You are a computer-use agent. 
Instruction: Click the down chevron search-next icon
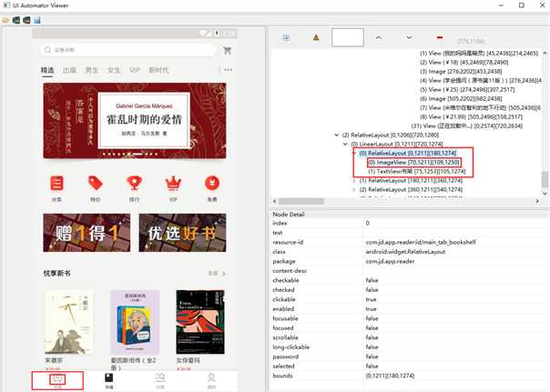(409, 37)
